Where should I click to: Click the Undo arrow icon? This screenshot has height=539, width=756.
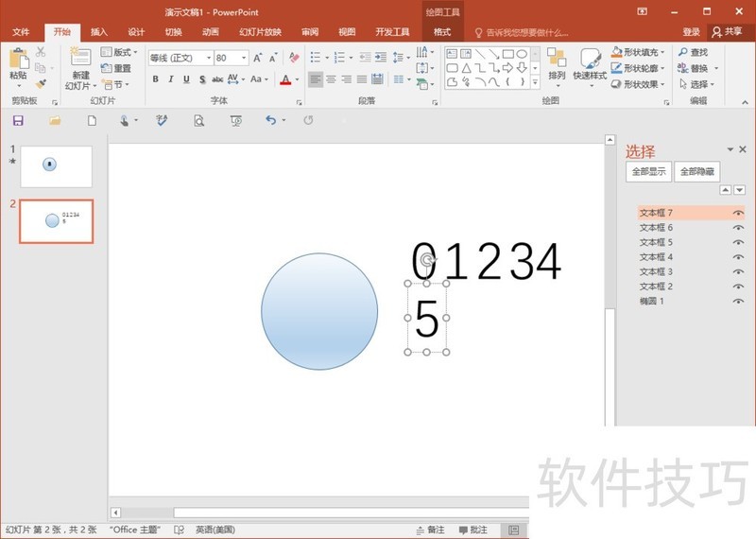point(270,120)
